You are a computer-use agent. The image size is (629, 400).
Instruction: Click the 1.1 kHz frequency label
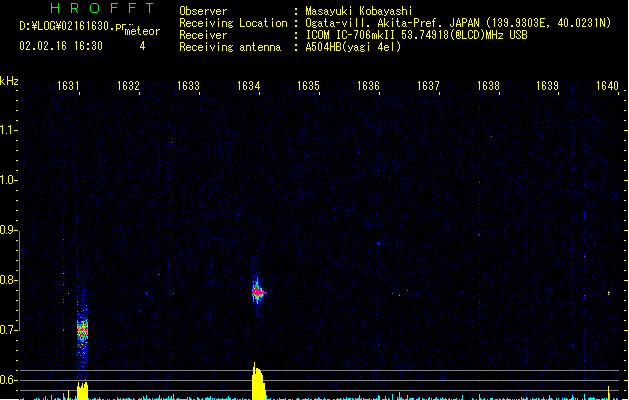click(8, 130)
